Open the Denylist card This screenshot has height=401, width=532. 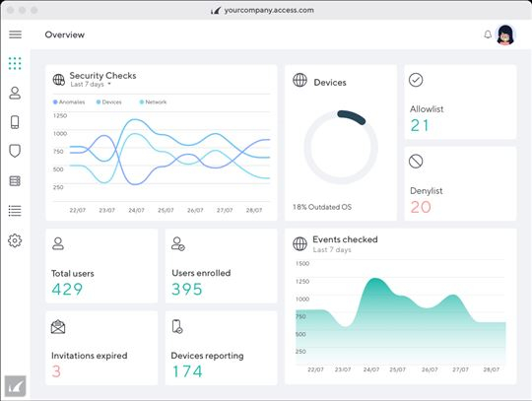[x=460, y=183]
